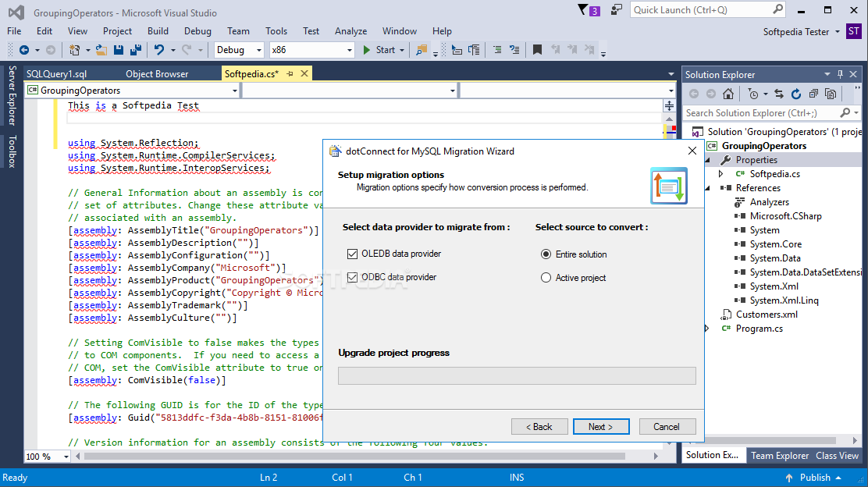Switch to the Object Browser tab
868x487 pixels.
tap(157, 73)
